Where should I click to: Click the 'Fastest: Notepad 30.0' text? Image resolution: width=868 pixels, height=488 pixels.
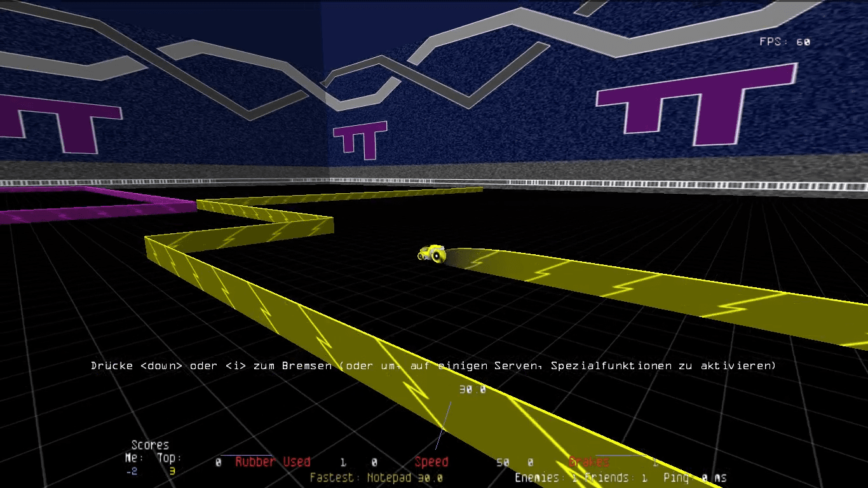tap(376, 478)
